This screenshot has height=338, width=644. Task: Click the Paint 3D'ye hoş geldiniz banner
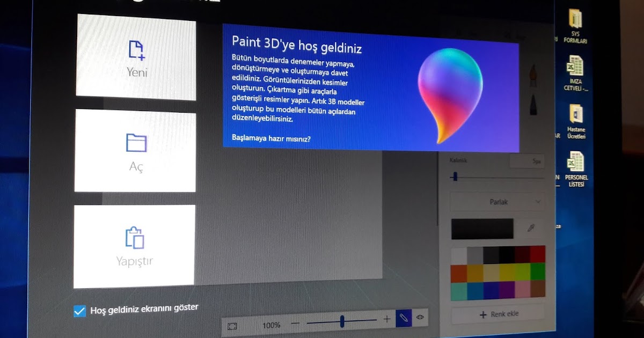click(x=371, y=87)
